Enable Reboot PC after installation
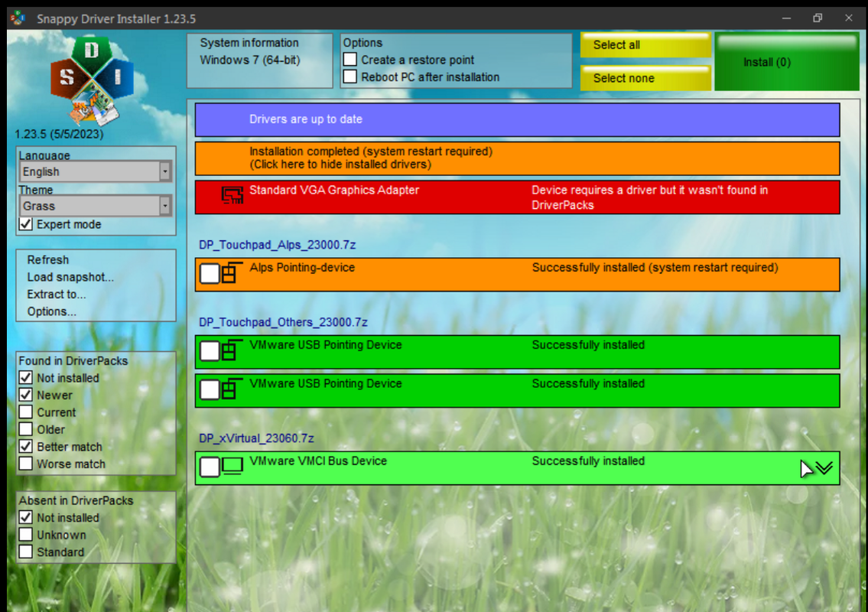This screenshot has height=612, width=868. (349, 76)
